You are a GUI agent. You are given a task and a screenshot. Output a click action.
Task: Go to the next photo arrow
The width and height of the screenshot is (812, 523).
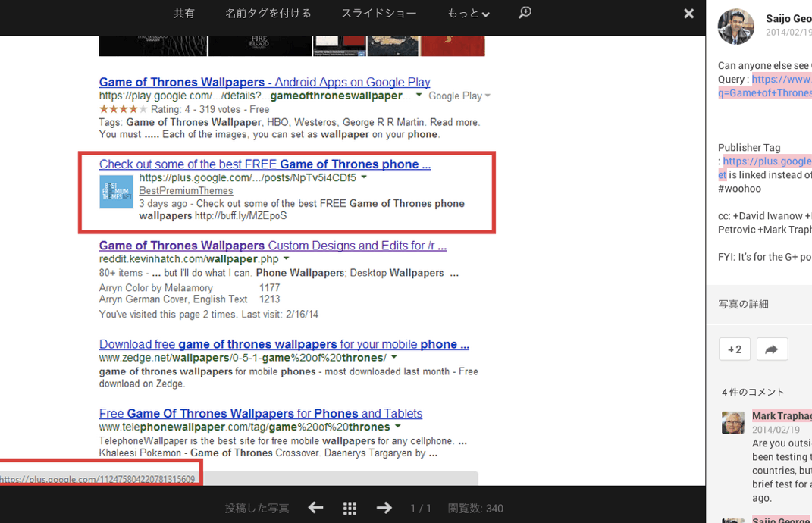384,508
